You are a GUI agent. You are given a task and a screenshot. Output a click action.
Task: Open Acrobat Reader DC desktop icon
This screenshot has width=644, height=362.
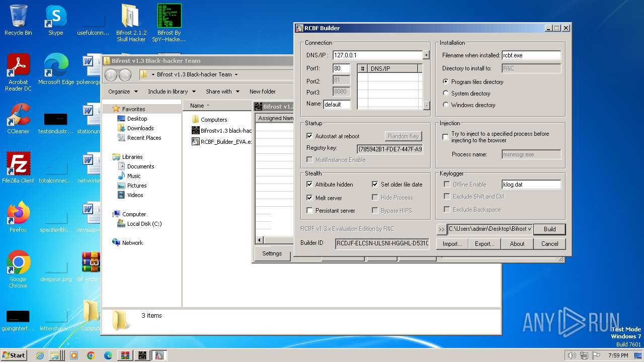tap(18, 73)
